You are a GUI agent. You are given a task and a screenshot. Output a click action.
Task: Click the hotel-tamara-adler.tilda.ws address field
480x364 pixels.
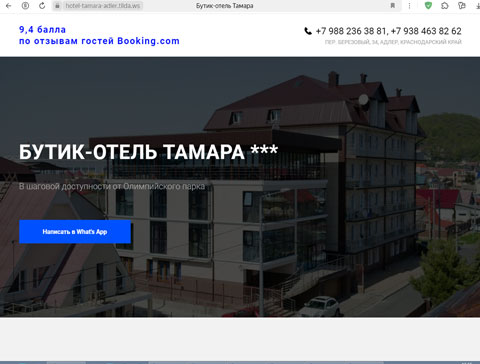103,6
